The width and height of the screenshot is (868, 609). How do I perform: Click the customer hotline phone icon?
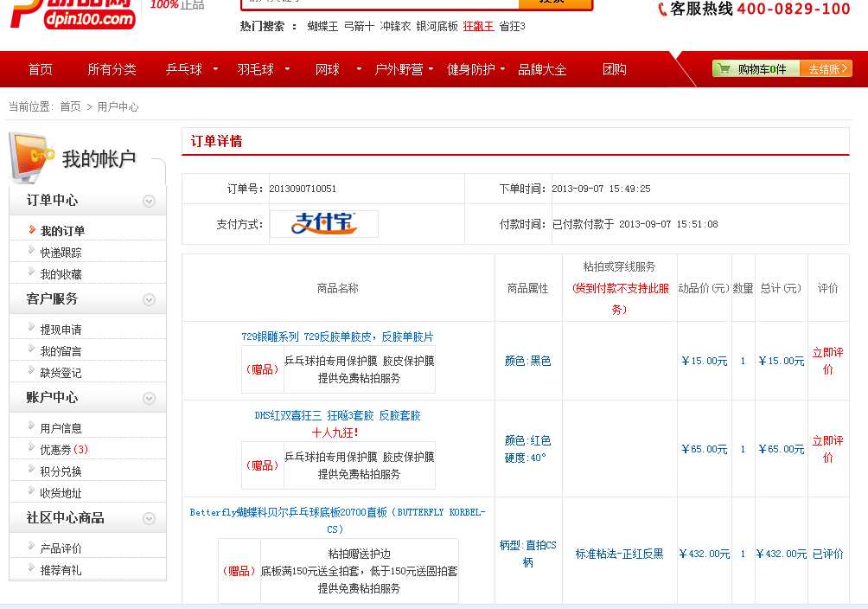(x=662, y=10)
